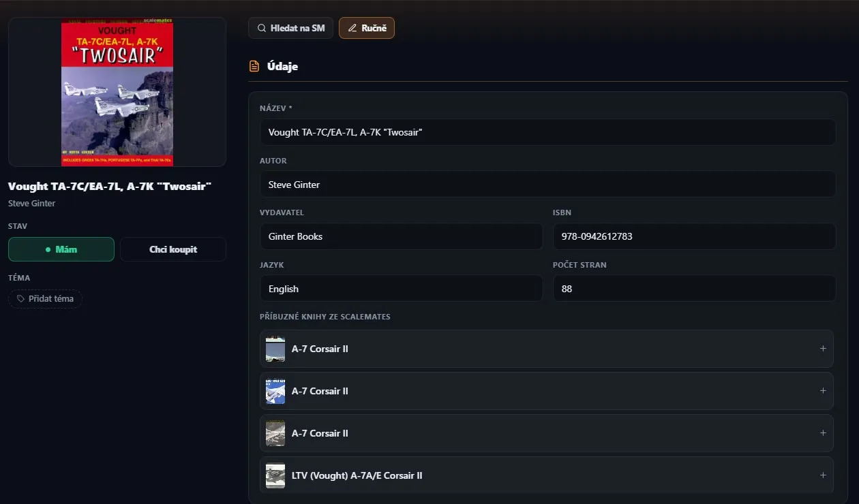Focus the Vydavatel field Ginter Books

click(x=402, y=236)
